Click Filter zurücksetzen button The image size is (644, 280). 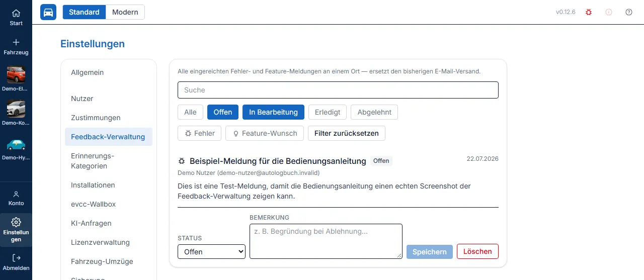(x=347, y=133)
